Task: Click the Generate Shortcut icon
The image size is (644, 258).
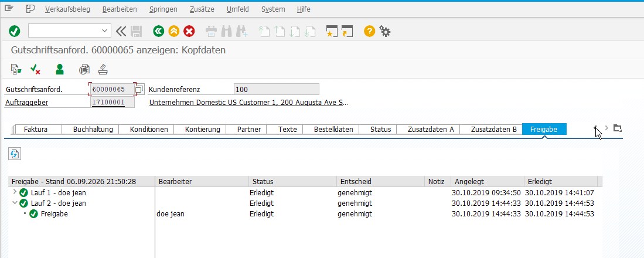Action: [x=347, y=31]
